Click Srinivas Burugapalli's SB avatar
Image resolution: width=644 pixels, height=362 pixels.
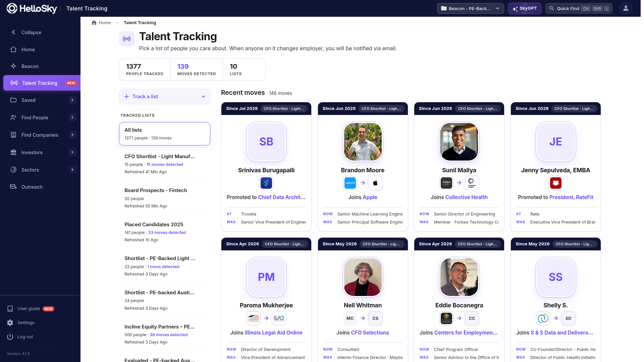(266, 141)
